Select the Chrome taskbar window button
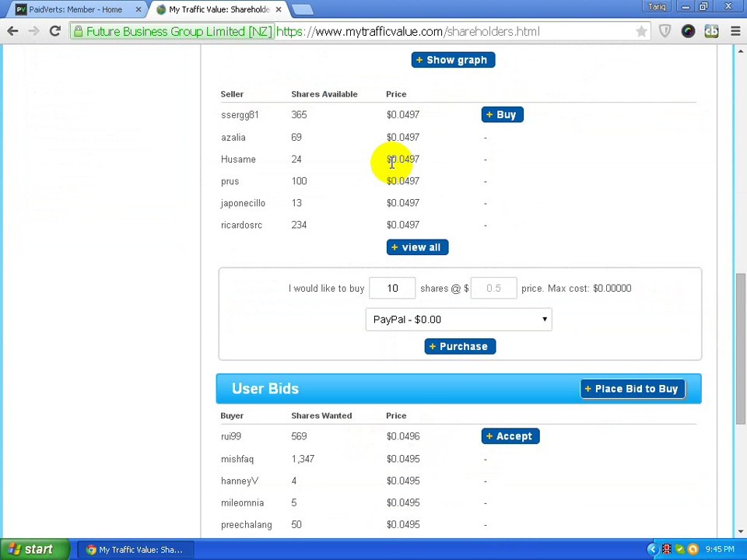Screen dimensions: 747x560 135,550
